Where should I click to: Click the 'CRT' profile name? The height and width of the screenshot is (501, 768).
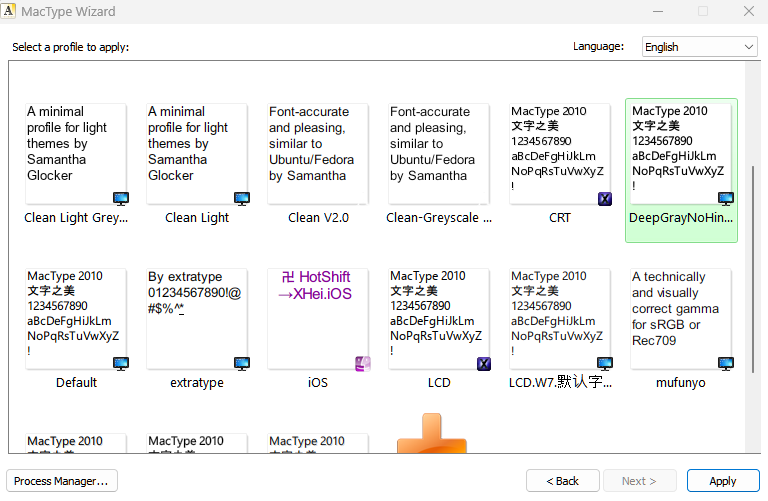[x=560, y=217]
